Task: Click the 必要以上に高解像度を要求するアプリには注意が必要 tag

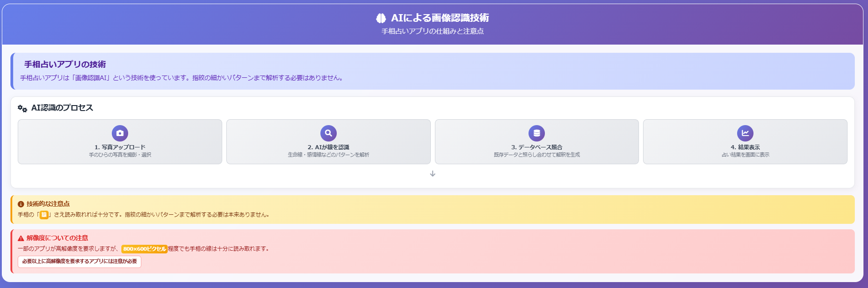Action: (80, 262)
